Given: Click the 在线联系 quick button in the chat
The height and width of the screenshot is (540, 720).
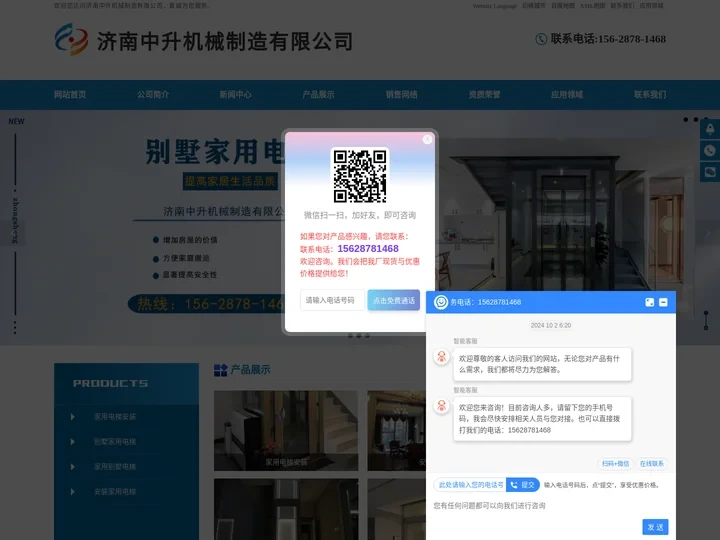Looking at the screenshot, I should point(652,464).
